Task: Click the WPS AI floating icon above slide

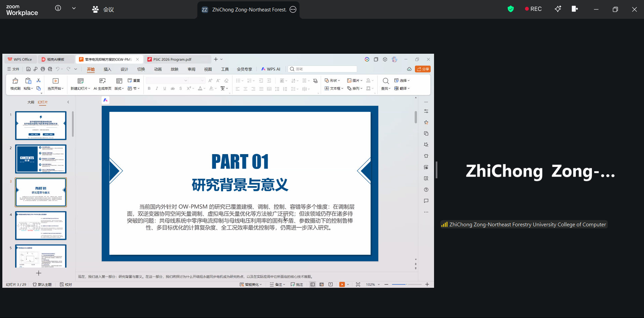Action: 105,100
